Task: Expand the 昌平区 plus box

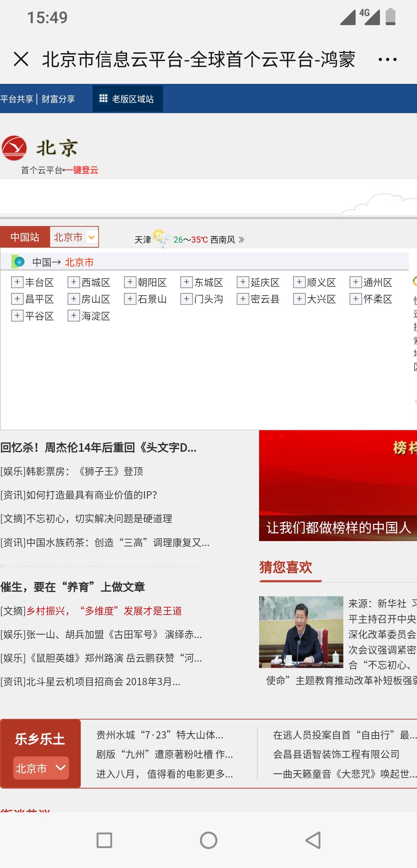Action: pyautogui.click(x=17, y=299)
